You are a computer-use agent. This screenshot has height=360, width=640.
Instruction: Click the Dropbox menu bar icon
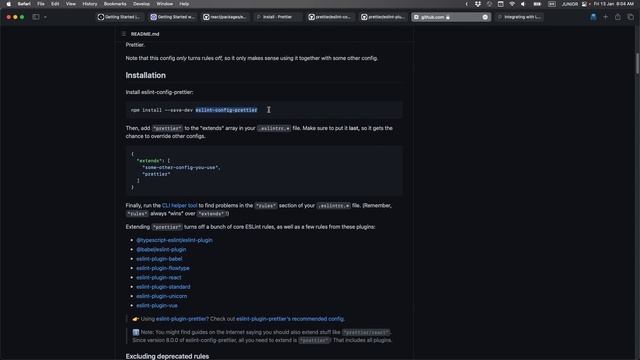tap(478, 4)
